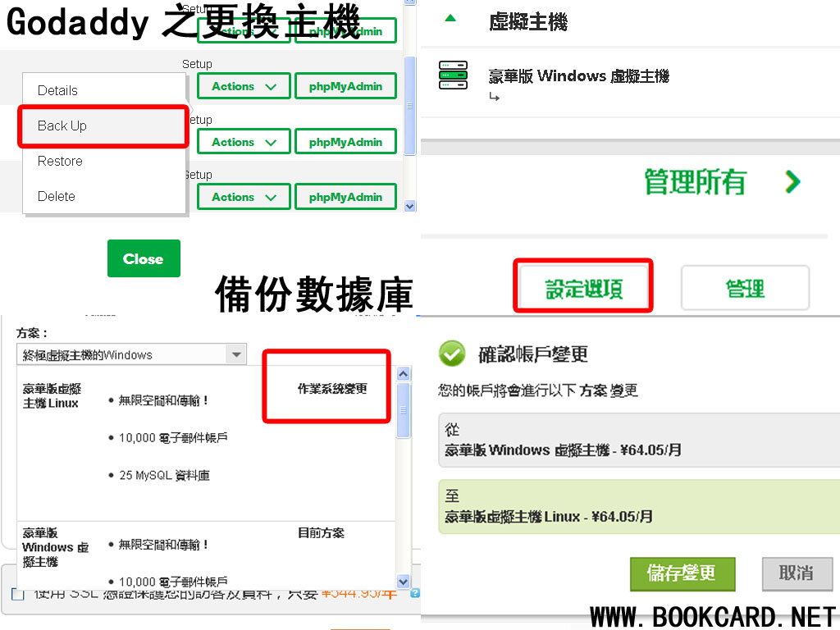The image size is (840, 630).
Task: Click the blue help icon beside SSL price
Action: point(415,593)
